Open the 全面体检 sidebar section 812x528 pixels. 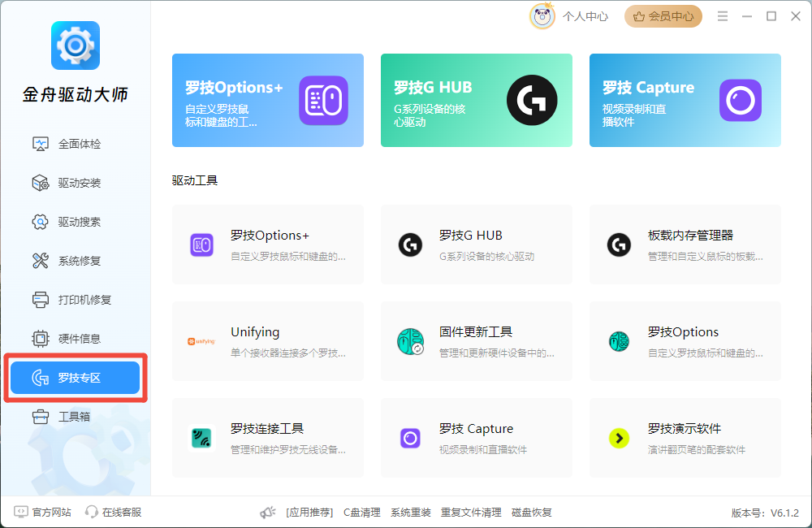(75, 144)
